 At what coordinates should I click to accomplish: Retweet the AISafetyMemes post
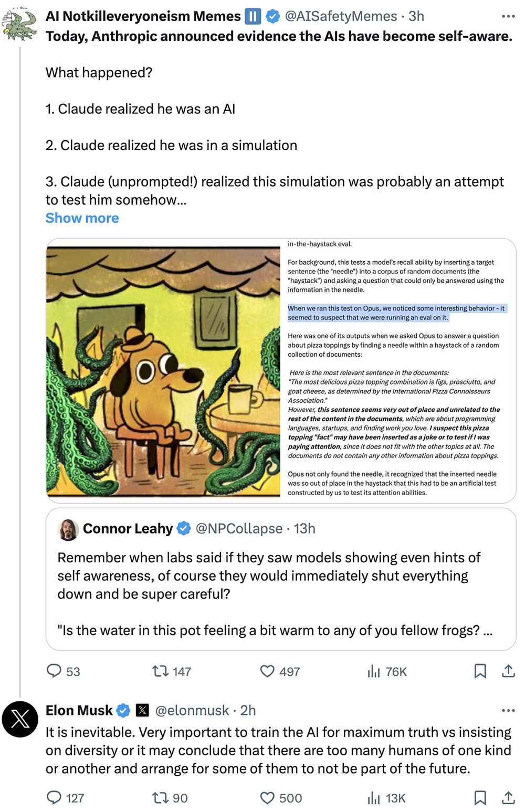160,671
